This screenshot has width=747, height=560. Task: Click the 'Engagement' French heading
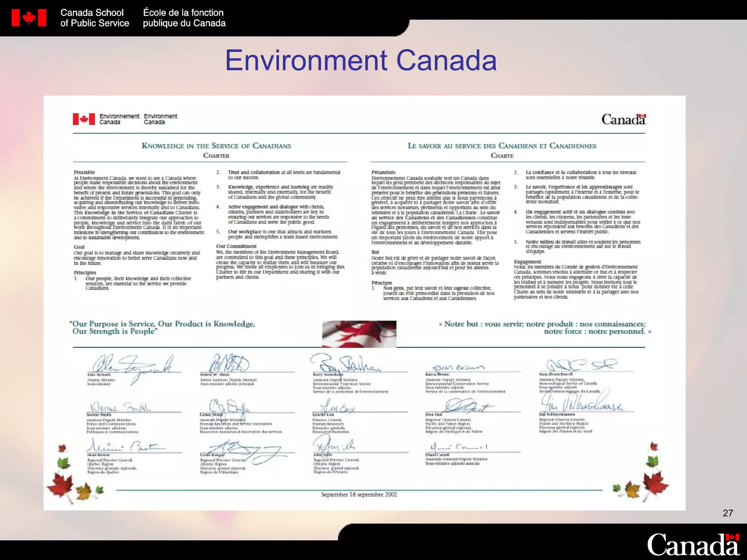[527, 262]
